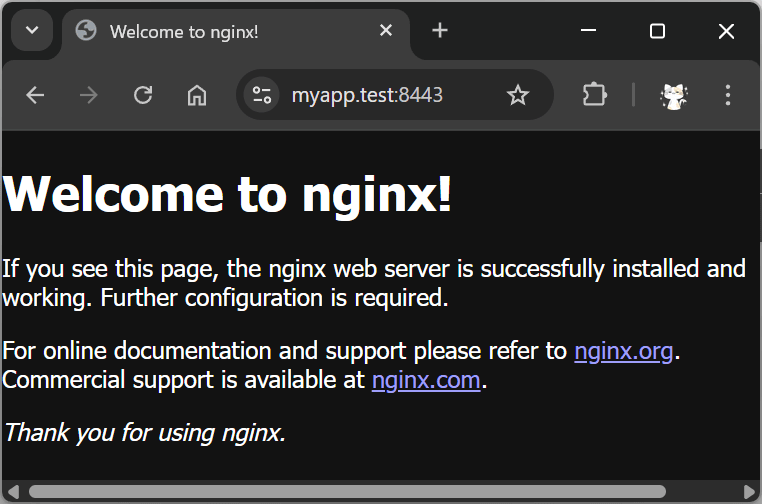762x504 pixels.
Task: Select the Welcome to nginx! tab
Action: pos(200,31)
